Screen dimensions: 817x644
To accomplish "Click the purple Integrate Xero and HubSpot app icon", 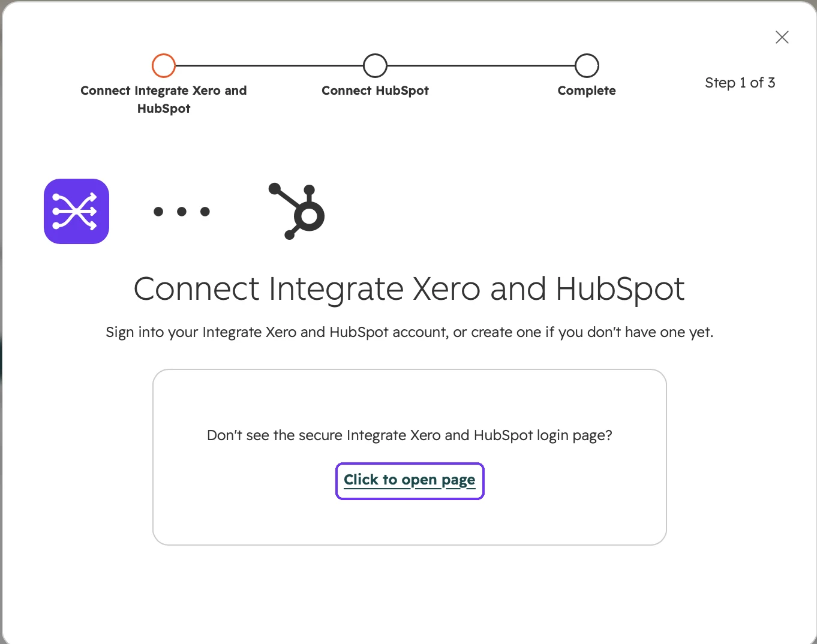I will (76, 211).
